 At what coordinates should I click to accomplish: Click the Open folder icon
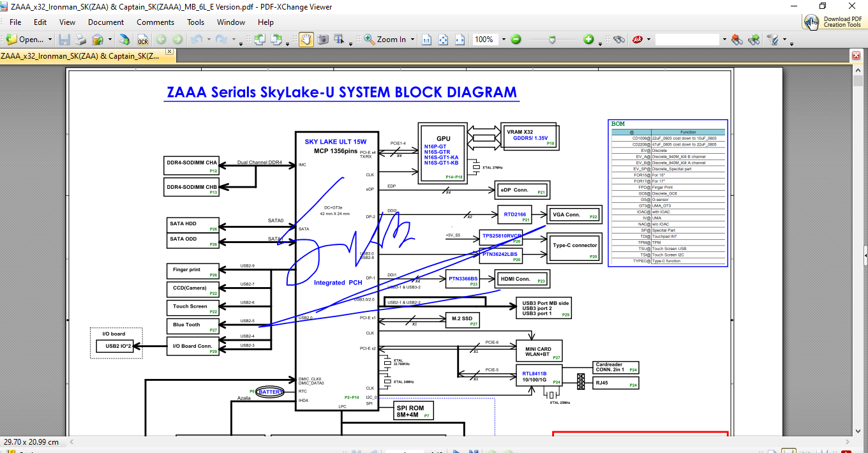11,40
